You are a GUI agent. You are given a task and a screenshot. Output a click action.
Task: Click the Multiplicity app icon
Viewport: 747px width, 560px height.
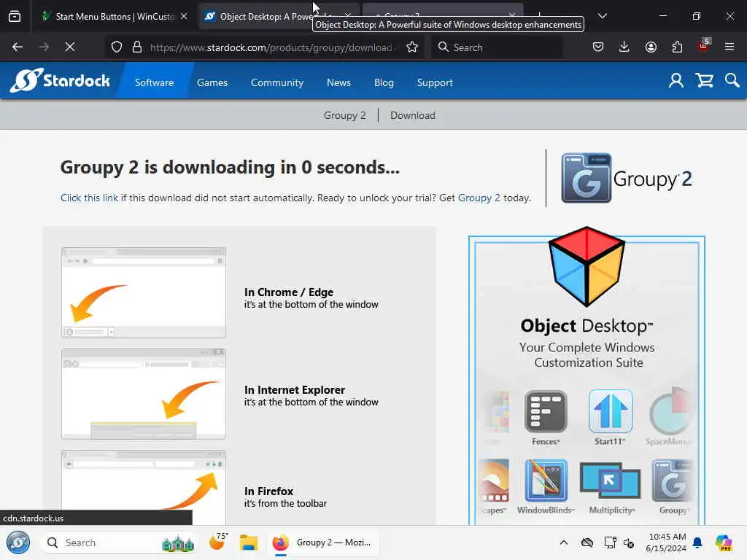(x=611, y=481)
